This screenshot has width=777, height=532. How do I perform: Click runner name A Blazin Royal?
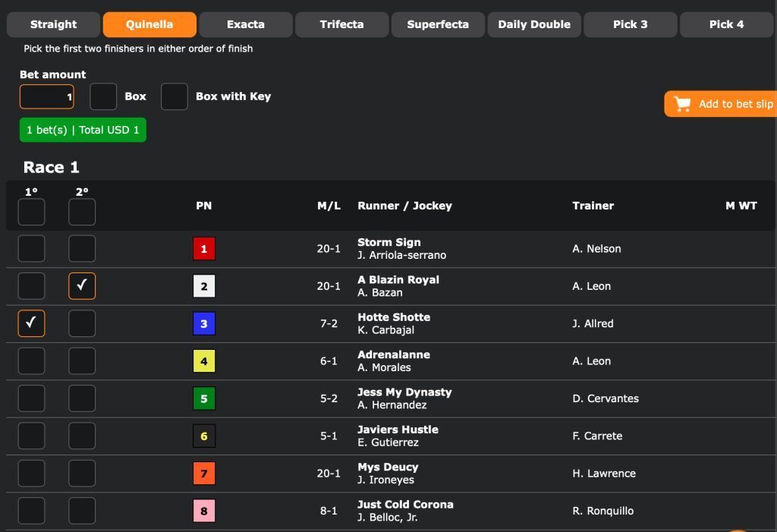click(398, 279)
